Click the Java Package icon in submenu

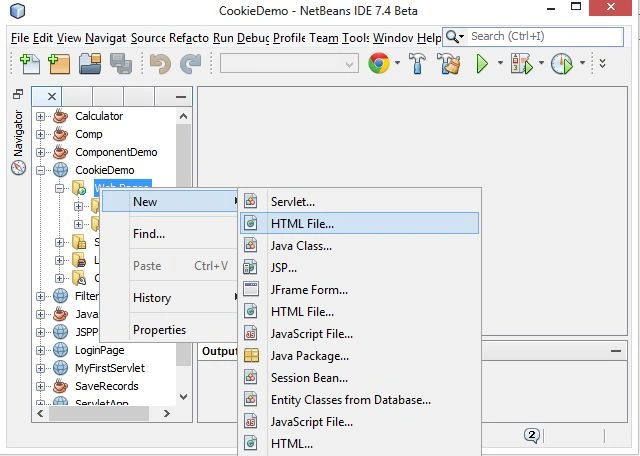click(251, 355)
